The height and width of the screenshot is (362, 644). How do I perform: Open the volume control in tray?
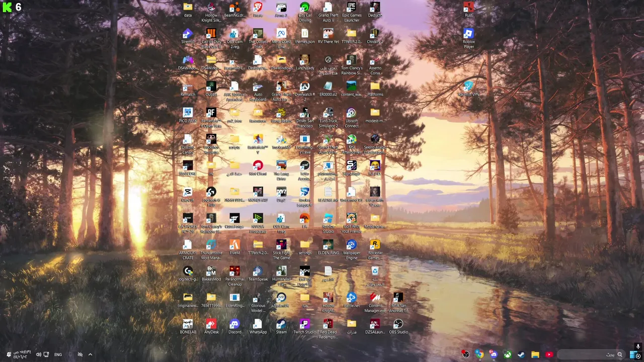(38, 354)
